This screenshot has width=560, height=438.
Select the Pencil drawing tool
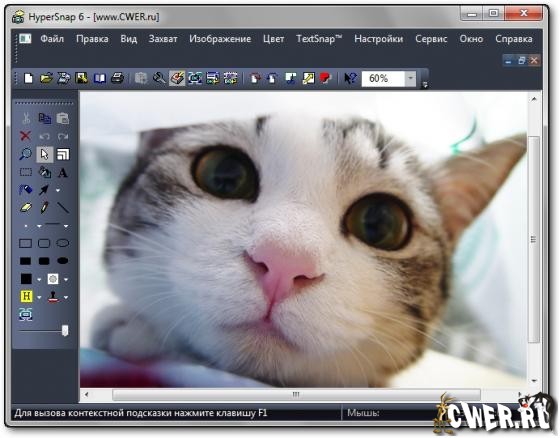[44, 208]
